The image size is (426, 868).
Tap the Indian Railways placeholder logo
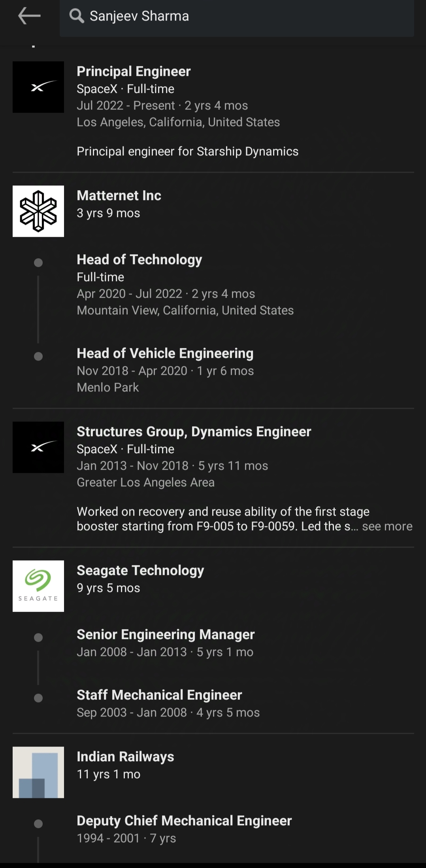point(38,772)
